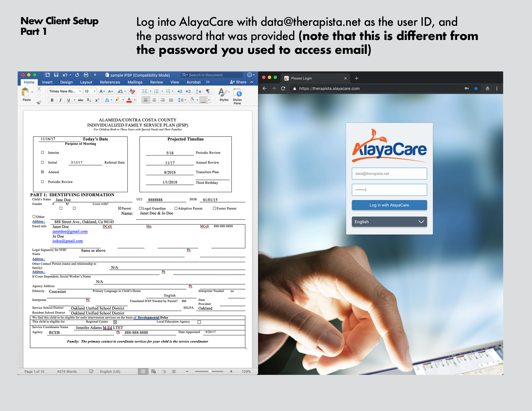
Task: Apply Bold formatting
Action: (x=52, y=100)
